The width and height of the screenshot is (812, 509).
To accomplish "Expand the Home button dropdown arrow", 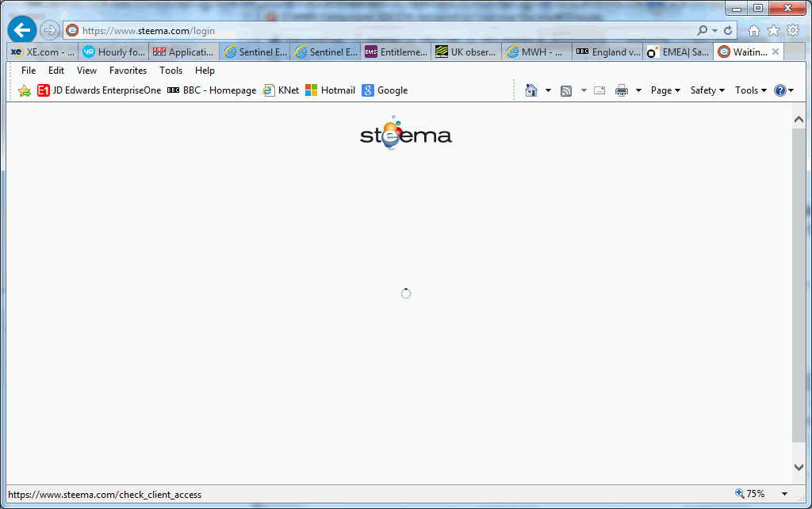I will point(548,90).
